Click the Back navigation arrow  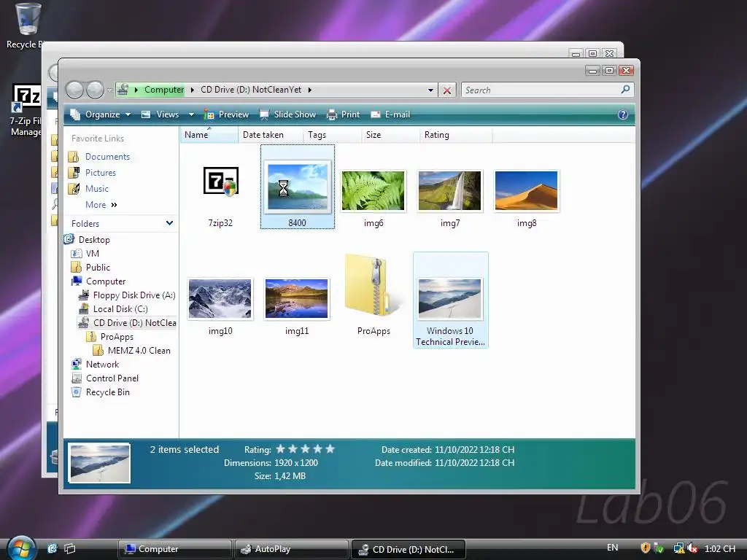75,90
